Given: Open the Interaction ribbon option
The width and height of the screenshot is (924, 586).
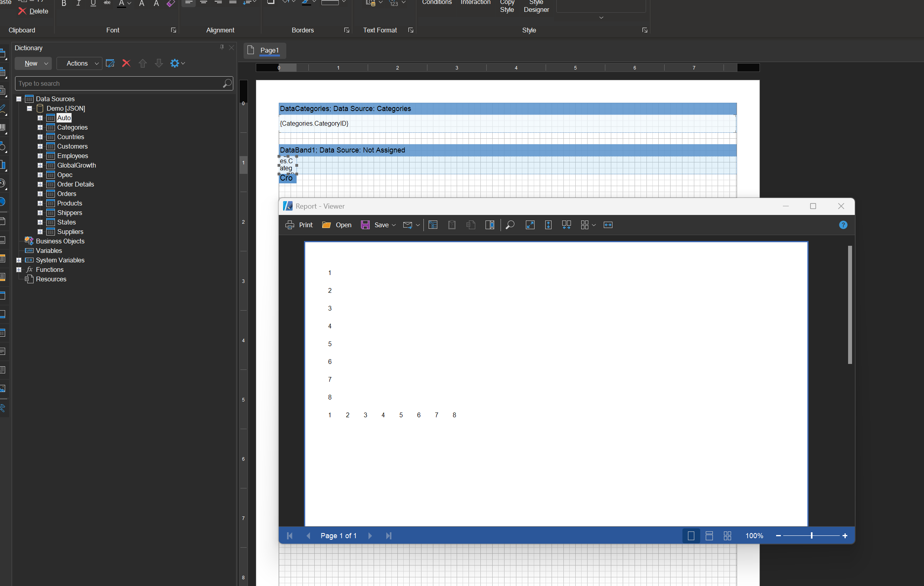Looking at the screenshot, I should [475, 2].
